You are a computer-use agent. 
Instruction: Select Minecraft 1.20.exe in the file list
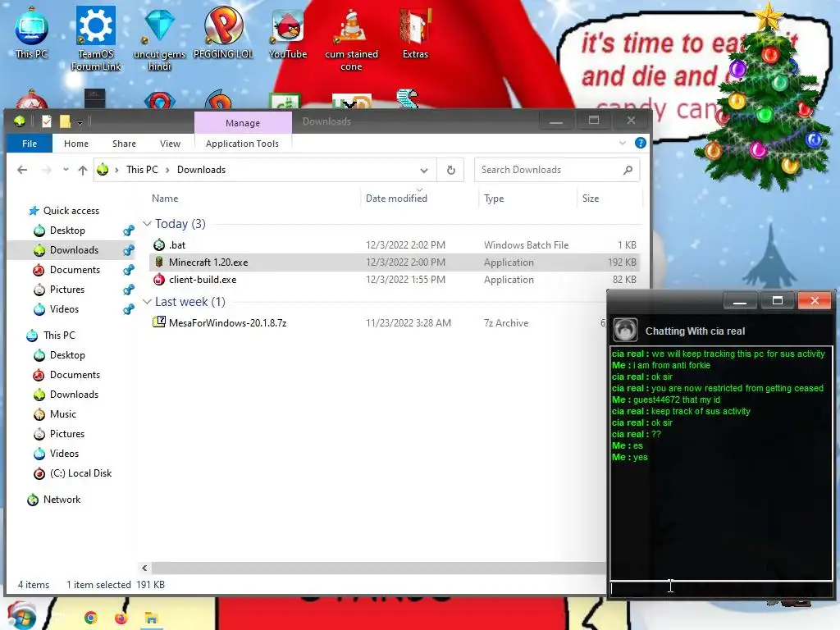394,262
